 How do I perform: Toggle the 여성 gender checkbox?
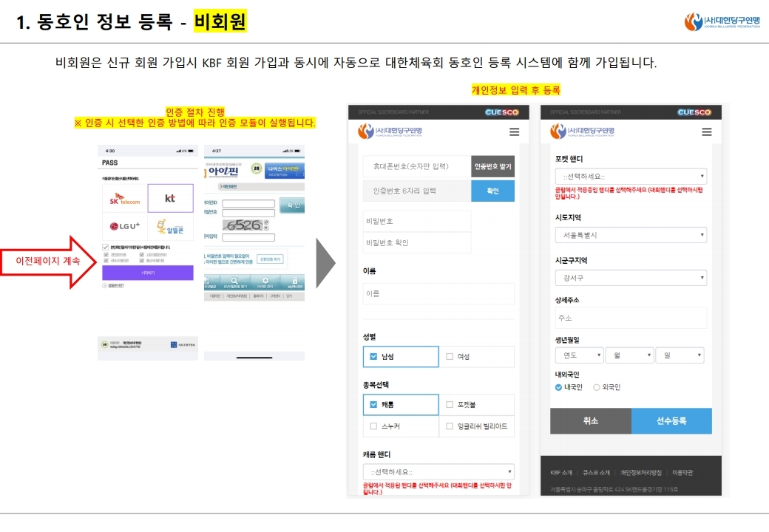click(450, 357)
